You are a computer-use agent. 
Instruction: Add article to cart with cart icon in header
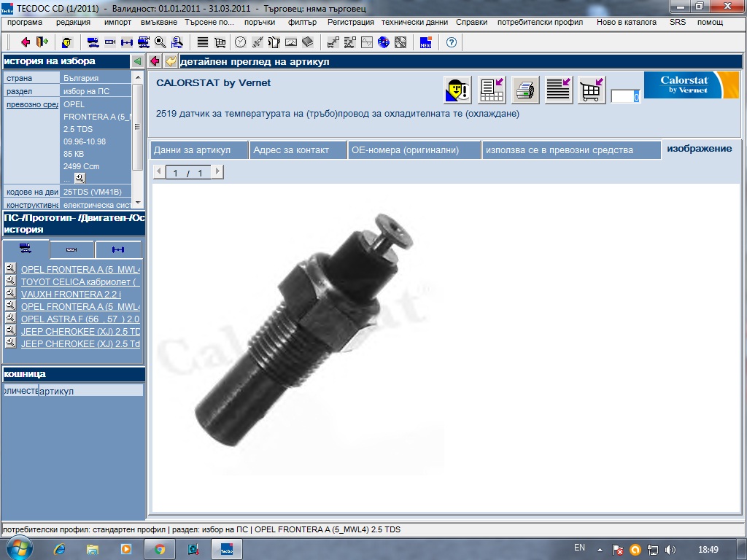pyautogui.click(x=591, y=90)
